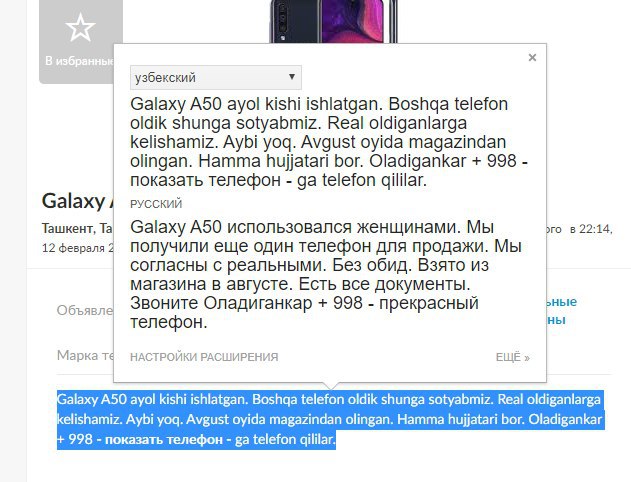Screen dimensions: 631x482
Task: Click the Ташкент location text
Action: tap(67, 229)
